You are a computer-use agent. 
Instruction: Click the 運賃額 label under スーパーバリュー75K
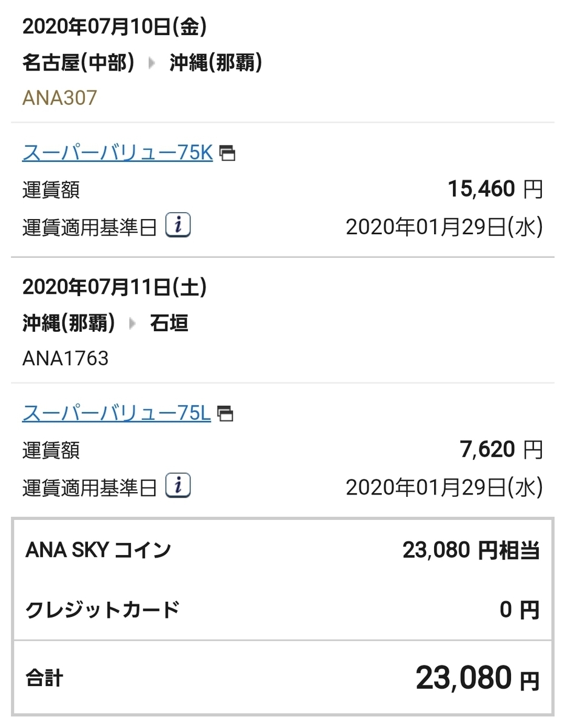point(51,190)
